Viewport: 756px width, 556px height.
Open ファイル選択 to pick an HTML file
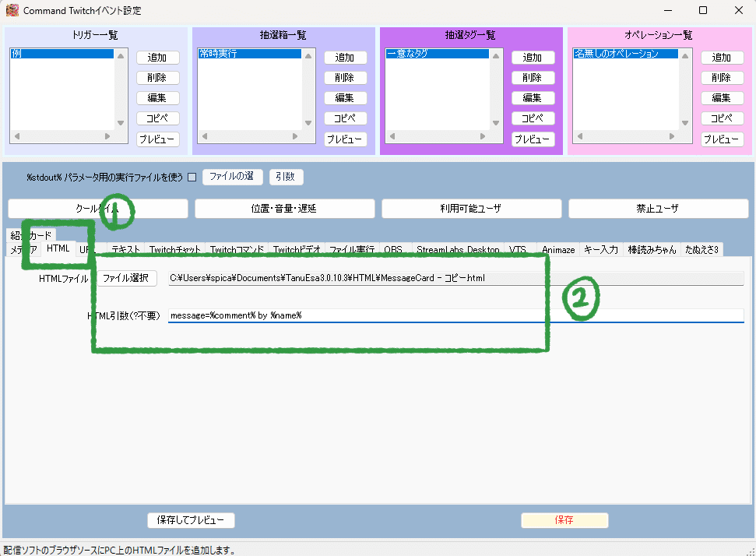[127, 277]
